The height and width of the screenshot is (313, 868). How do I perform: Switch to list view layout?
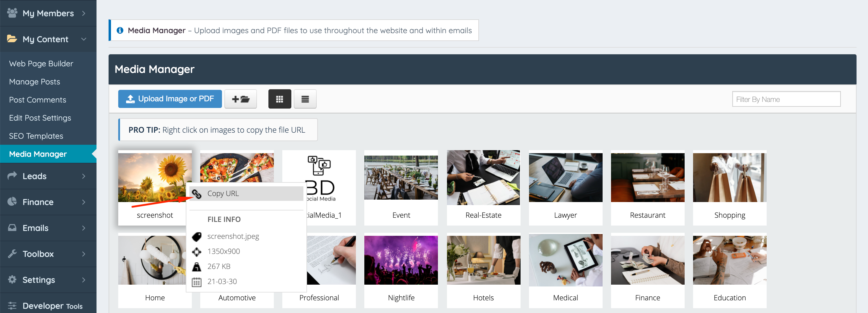coord(305,99)
